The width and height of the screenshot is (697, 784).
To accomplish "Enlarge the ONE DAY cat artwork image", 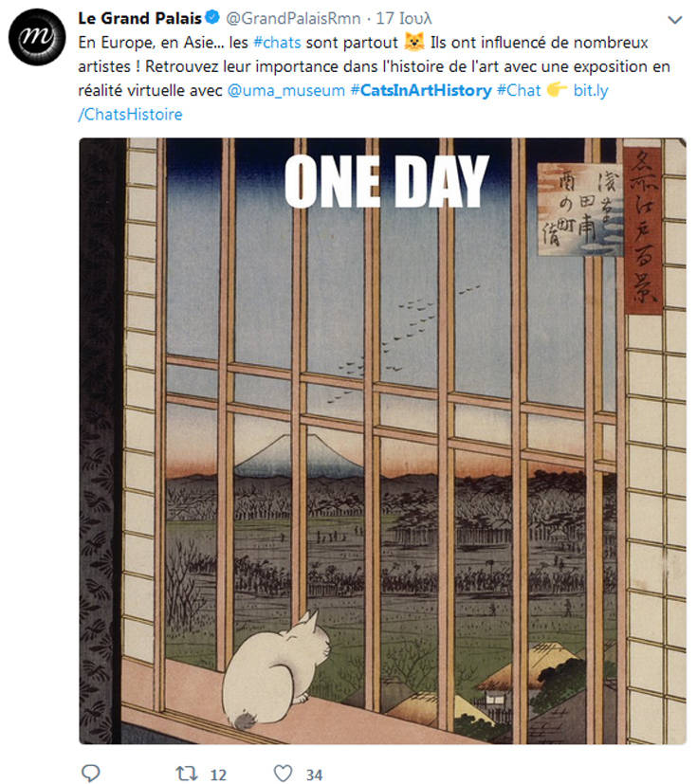I will pyautogui.click(x=382, y=441).
